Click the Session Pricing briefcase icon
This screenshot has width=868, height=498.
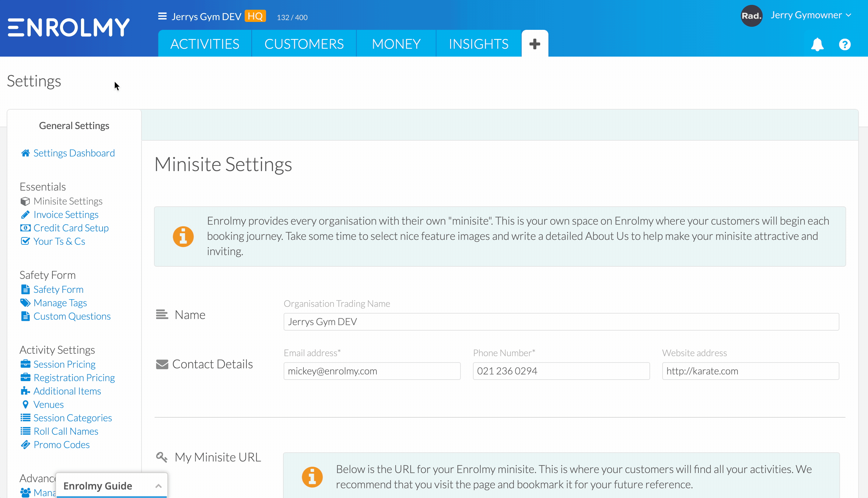click(25, 364)
